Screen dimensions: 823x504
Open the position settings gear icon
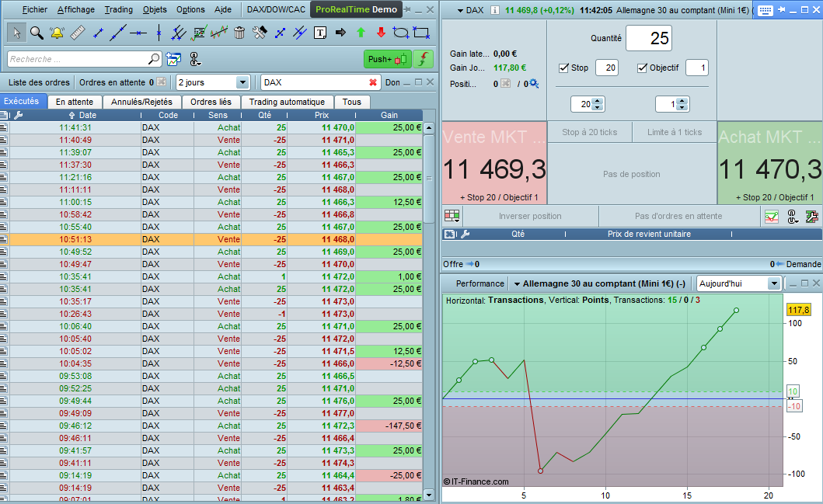(533, 84)
